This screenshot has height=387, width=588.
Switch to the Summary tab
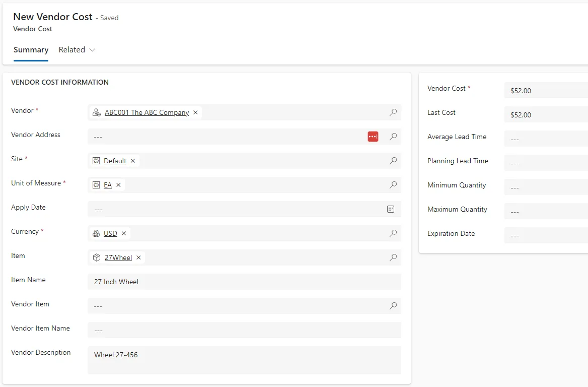[x=31, y=50]
